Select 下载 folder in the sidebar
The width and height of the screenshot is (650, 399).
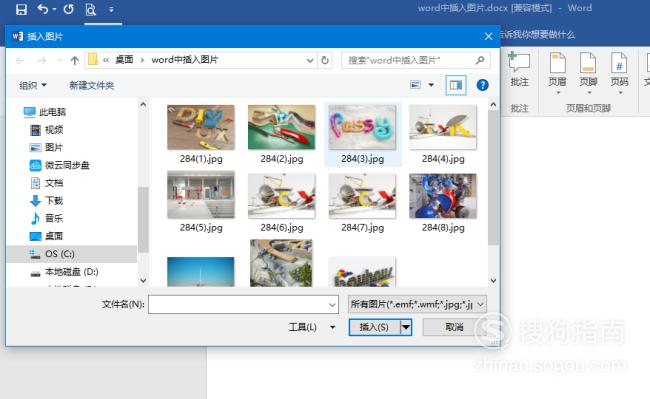coord(46,201)
